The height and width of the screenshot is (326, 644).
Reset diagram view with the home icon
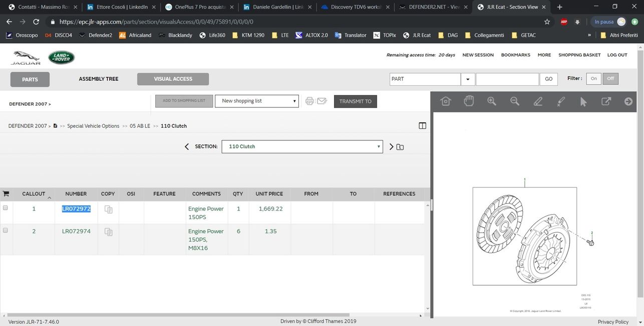445,101
